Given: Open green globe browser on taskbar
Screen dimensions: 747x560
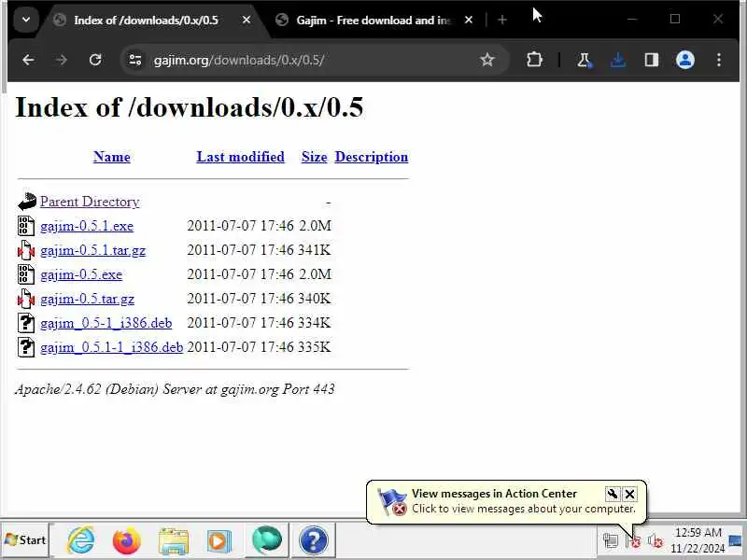Looking at the screenshot, I should coord(267,540).
